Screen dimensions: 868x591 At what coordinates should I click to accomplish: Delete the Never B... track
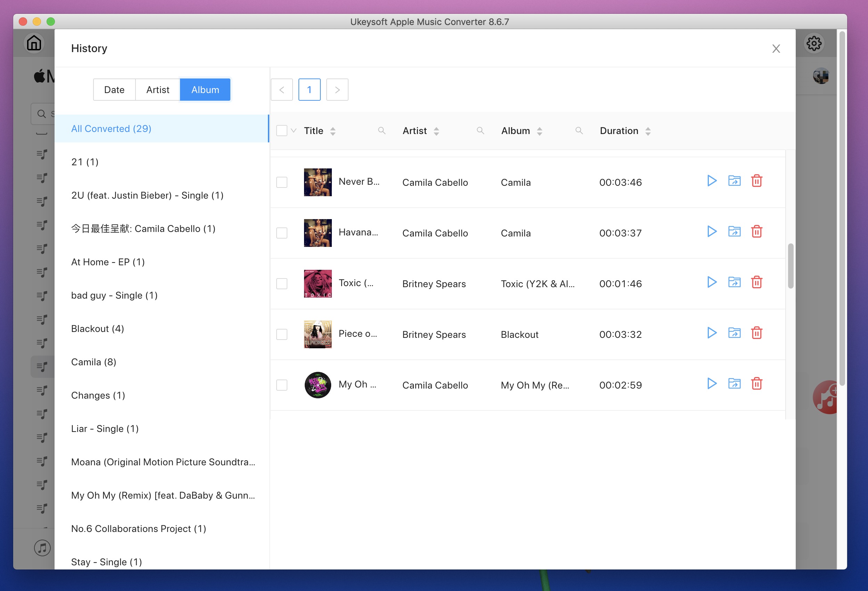coord(757,181)
